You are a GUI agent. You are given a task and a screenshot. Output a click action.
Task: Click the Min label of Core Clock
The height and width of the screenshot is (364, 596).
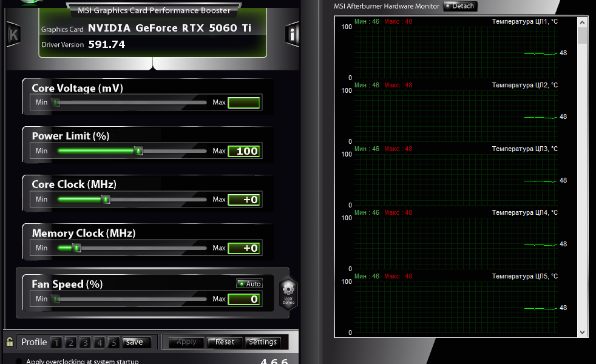(x=41, y=200)
